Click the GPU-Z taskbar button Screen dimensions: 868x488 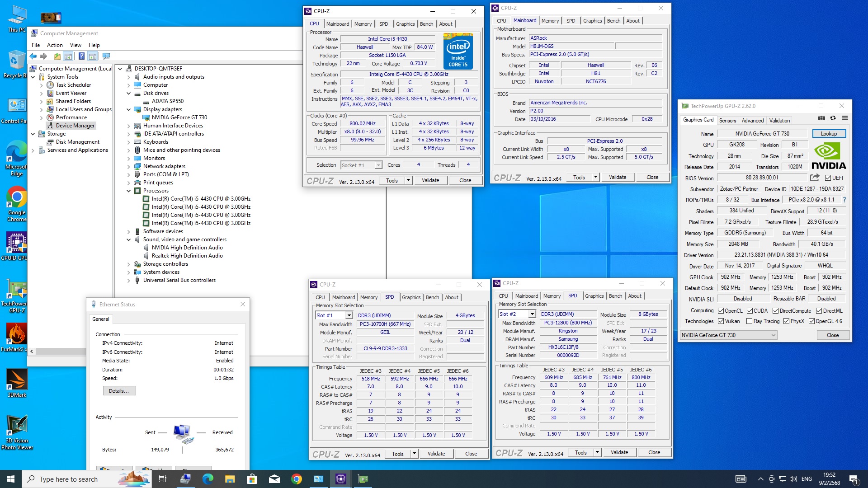coord(363,479)
